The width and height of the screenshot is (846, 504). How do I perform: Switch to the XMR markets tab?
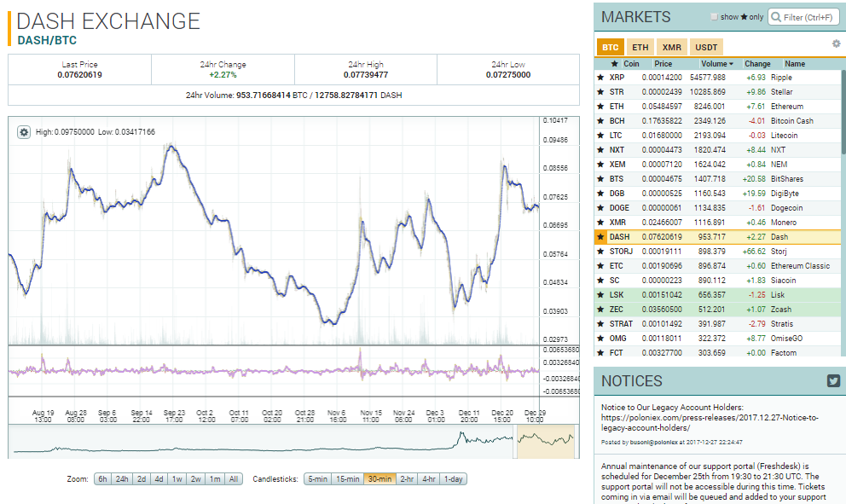click(x=672, y=48)
